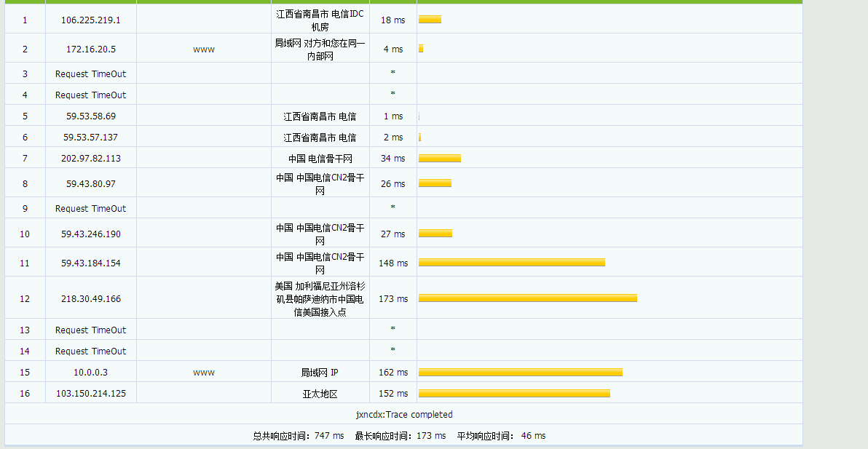Click the 152 ms latency value
This screenshot has width=868, height=449.
(x=393, y=393)
